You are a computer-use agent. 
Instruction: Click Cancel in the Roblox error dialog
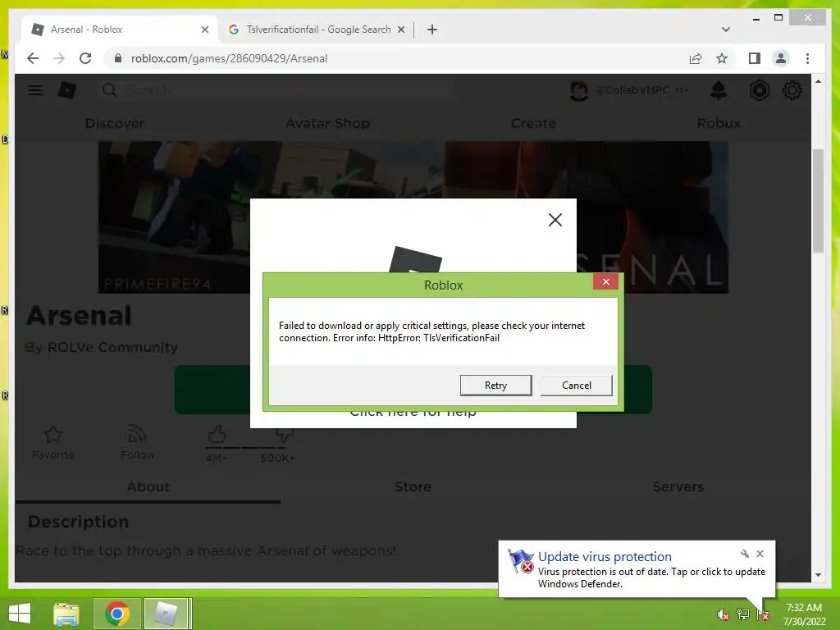577,386
